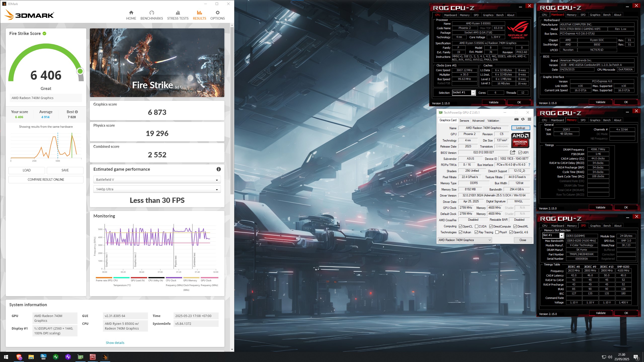Click the volume icon in the system tray
This screenshot has width=644, height=362.
(x=610, y=357)
